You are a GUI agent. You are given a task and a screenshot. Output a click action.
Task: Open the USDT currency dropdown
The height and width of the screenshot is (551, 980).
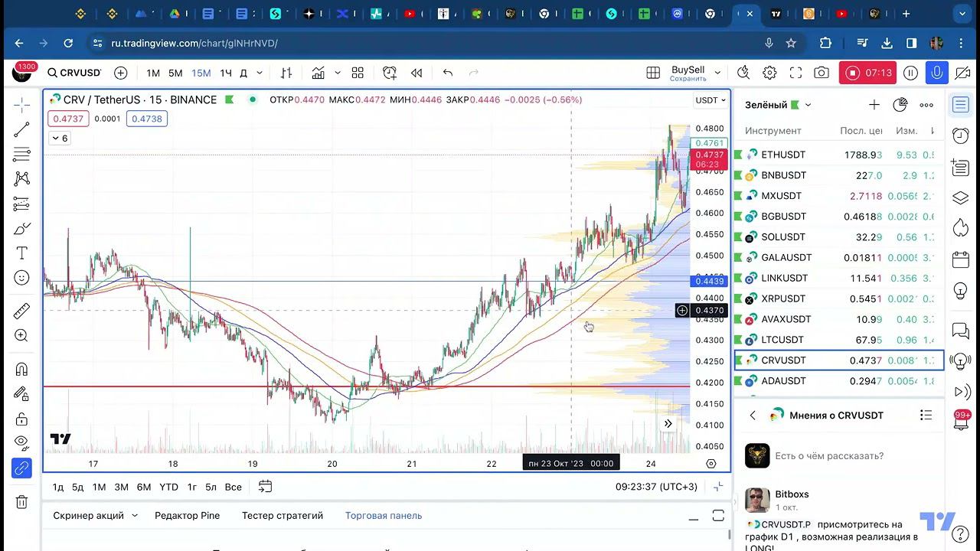point(710,100)
